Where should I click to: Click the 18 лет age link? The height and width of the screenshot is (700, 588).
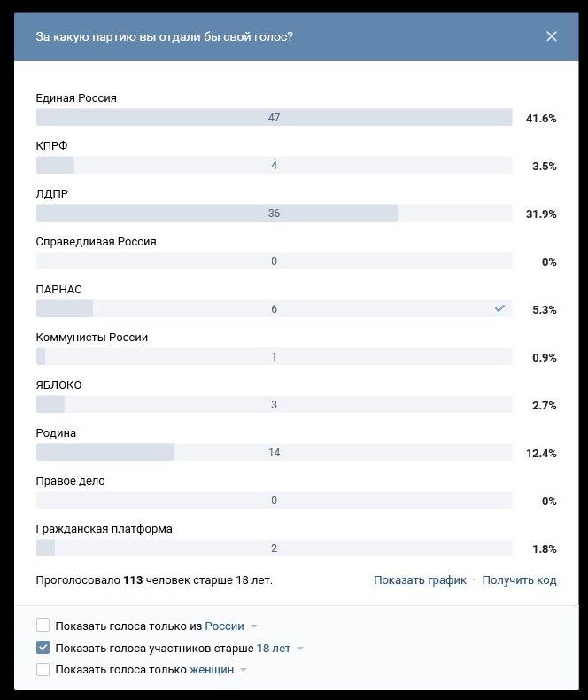point(274,648)
